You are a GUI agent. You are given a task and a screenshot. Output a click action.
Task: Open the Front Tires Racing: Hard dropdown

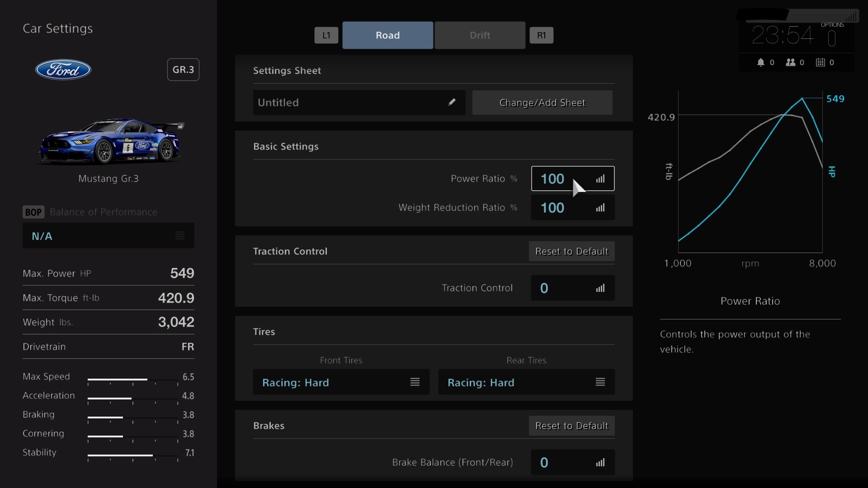click(x=341, y=382)
